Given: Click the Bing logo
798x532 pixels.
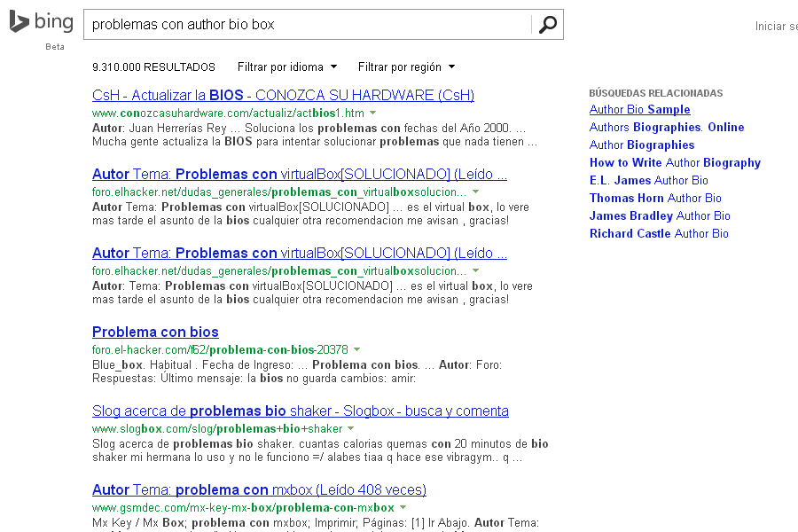Looking at the screenshot, I should pos(41,22).
